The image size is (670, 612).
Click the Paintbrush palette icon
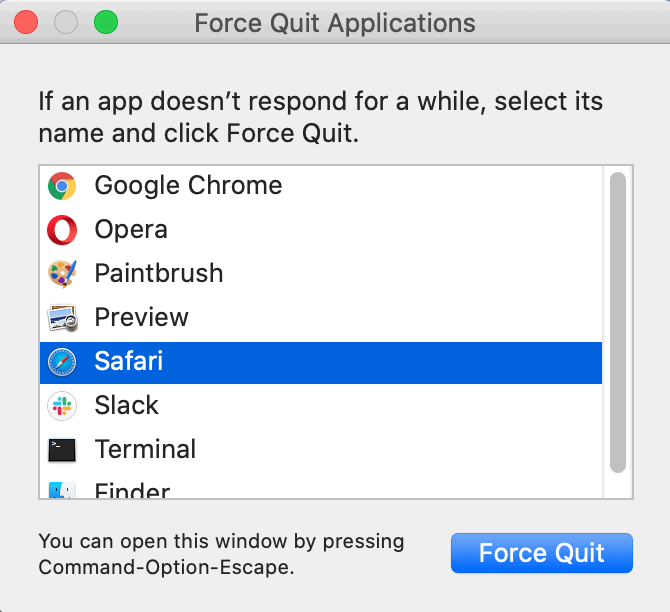[x=62, y=274]
